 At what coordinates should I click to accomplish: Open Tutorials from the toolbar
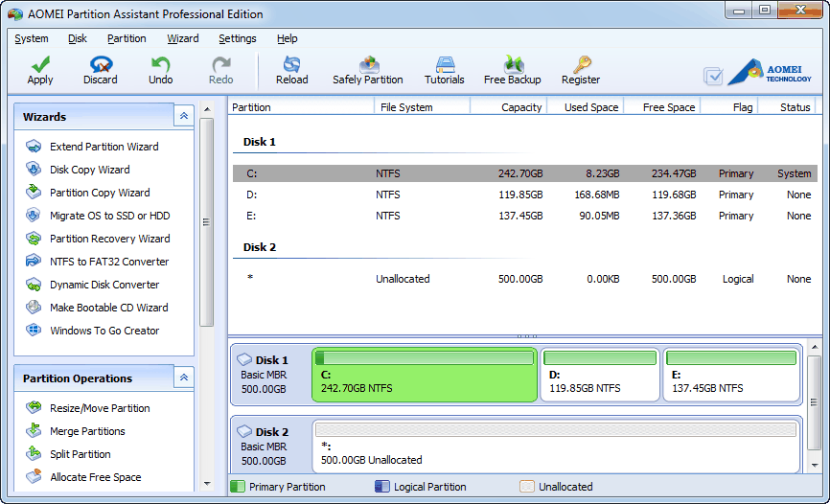pos(444,65)
